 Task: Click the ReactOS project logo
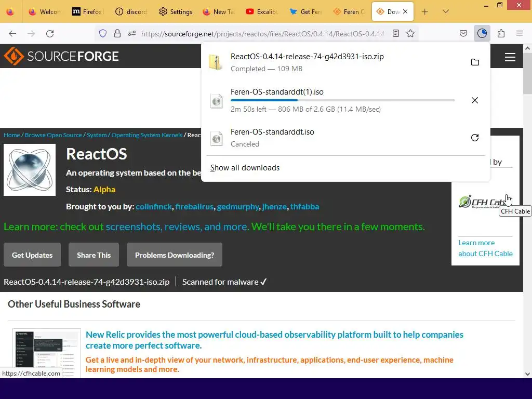(x=30, y=170)
